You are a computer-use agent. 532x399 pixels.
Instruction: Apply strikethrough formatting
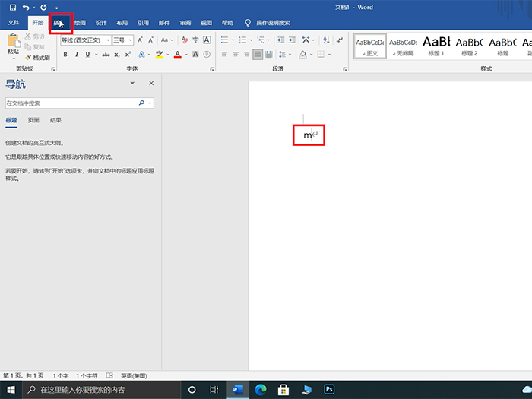[x=106, y=54]
